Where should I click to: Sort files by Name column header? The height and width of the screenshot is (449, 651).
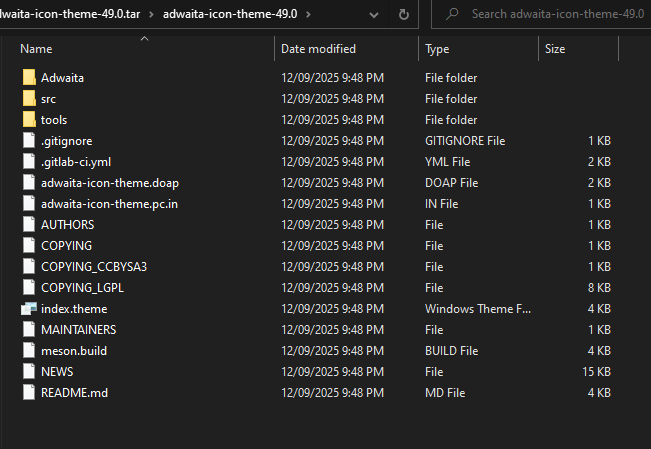36,48
